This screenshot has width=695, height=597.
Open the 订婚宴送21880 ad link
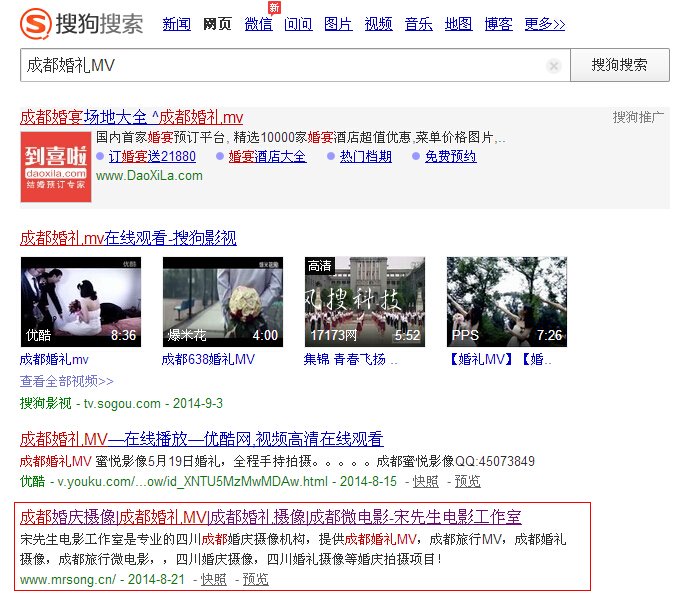tap(152, 157)
